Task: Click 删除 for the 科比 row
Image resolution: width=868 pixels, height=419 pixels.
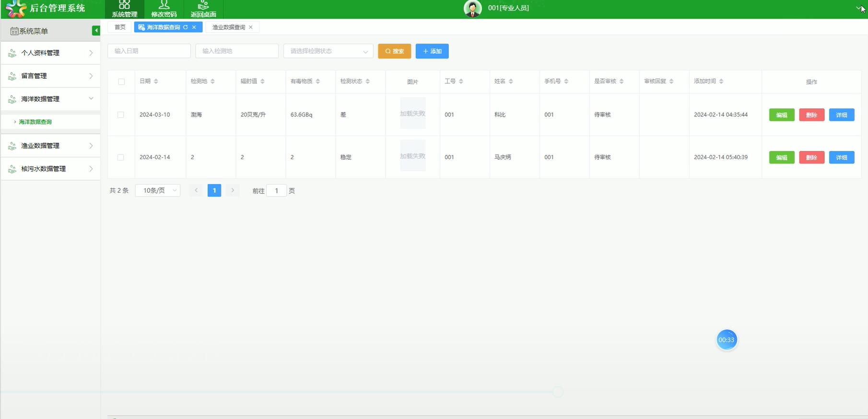Action: 811,115
